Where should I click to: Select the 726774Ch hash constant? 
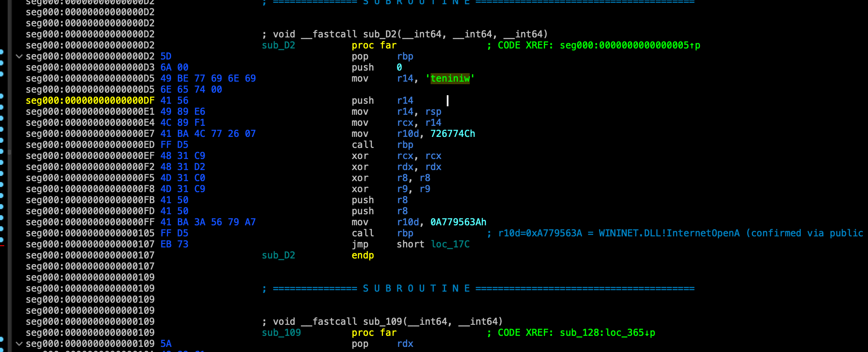(x=453, y=133)
